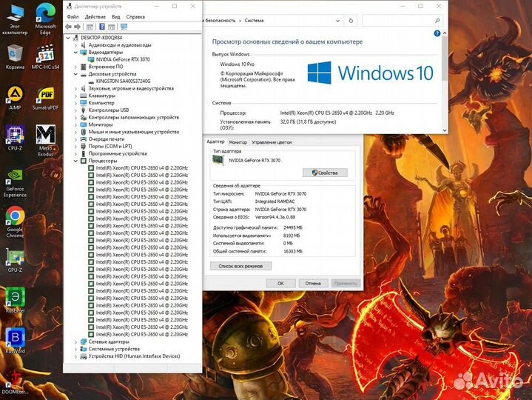This screenshot has width=532, height=400.
Task: Collapse the Дисковые устройства node
Action: coord(75,74)
